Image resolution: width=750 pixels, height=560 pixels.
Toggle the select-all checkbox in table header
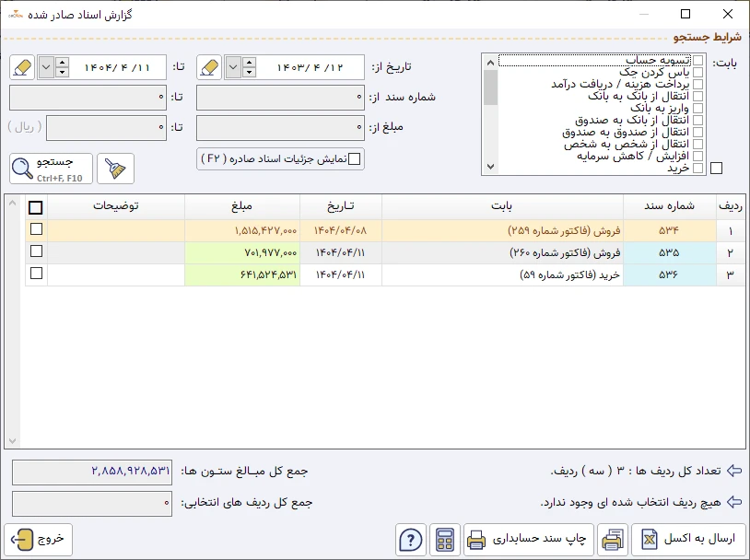37,206
